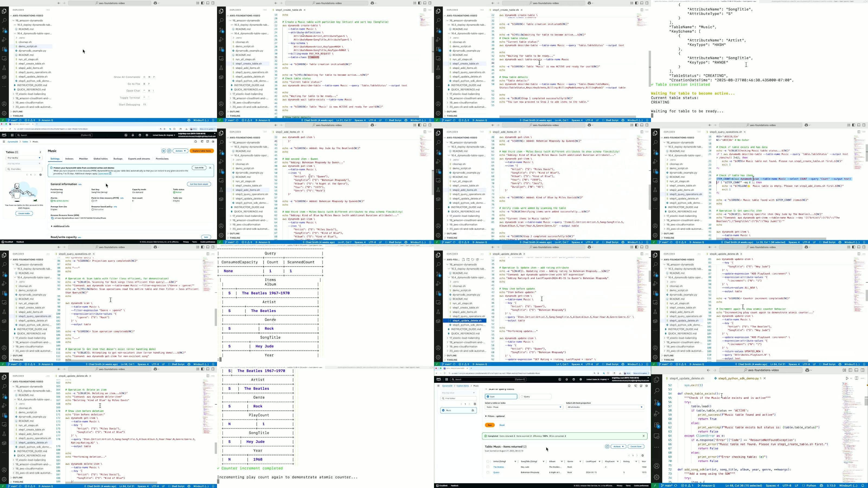The height and width of the screenshot is (488, 868).
Task: Switch to the Indexes tab
Action: 69,159
